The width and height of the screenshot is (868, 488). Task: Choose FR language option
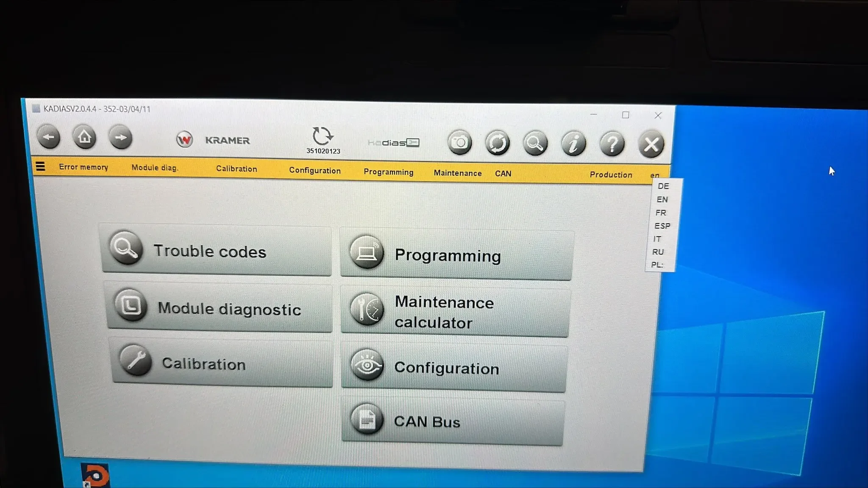pos(661,213)
